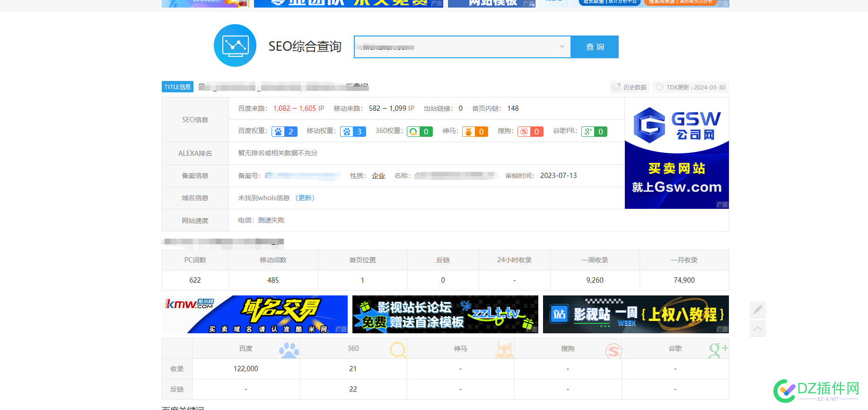The width and height of the screenshot is (868, 410).
Task: Click the 首页内链 value 148
Action: [x=513, y=108]
